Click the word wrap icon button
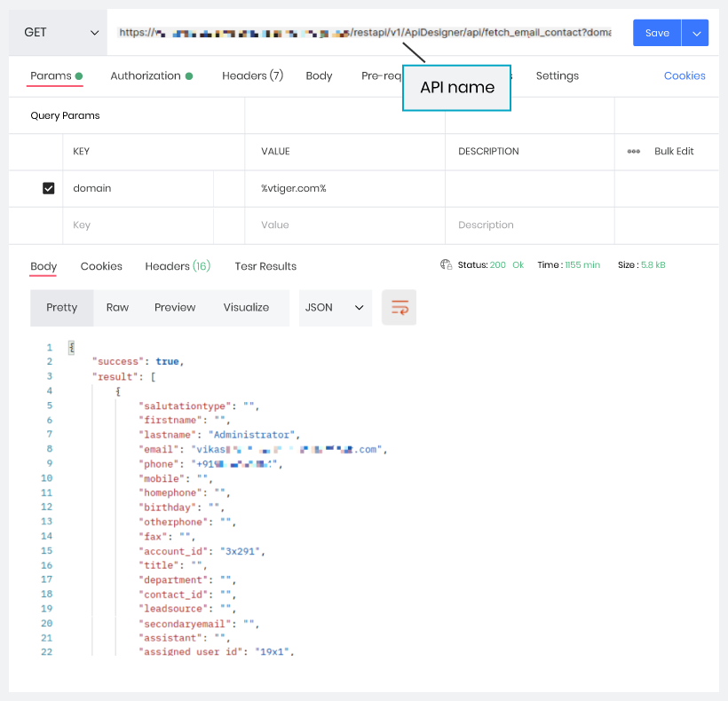This screenshot has height=701, width=728. click(x=400, y=307)
